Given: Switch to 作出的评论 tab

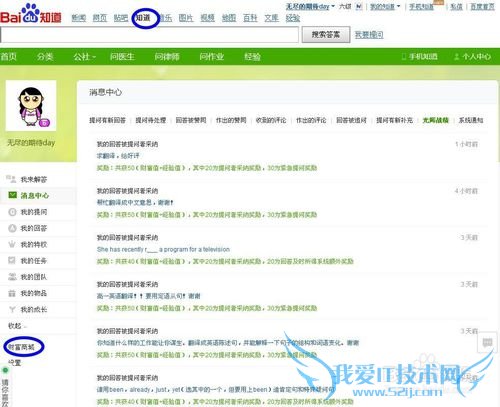Looking at the screenshot, I should tap(311, 120).
